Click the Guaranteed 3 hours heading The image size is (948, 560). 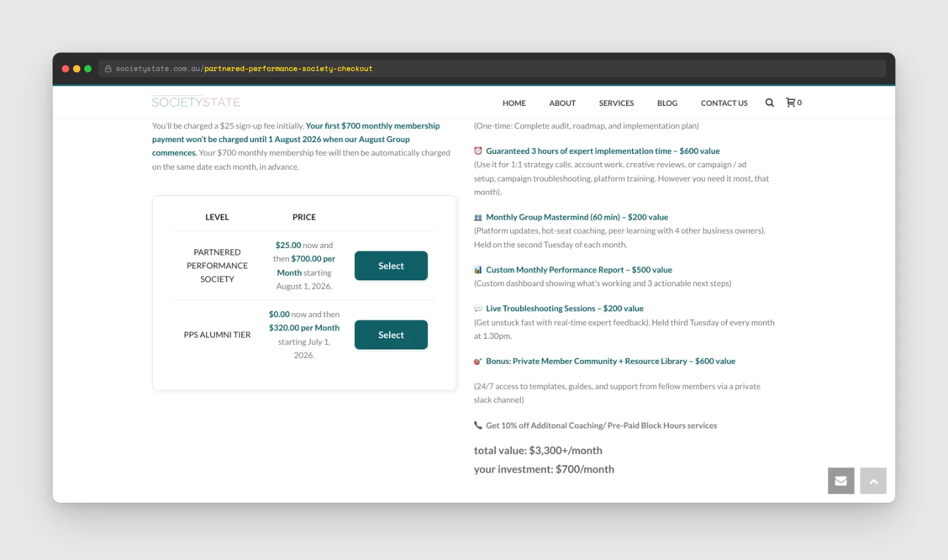pos(603,151)
